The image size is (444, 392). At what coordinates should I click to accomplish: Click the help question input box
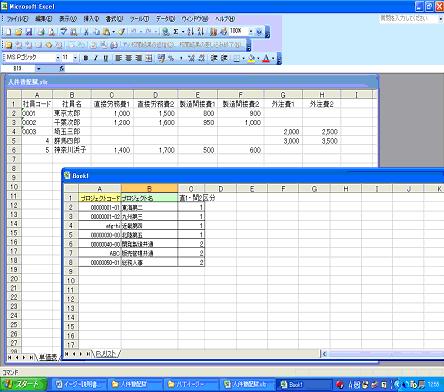point(408,19)
